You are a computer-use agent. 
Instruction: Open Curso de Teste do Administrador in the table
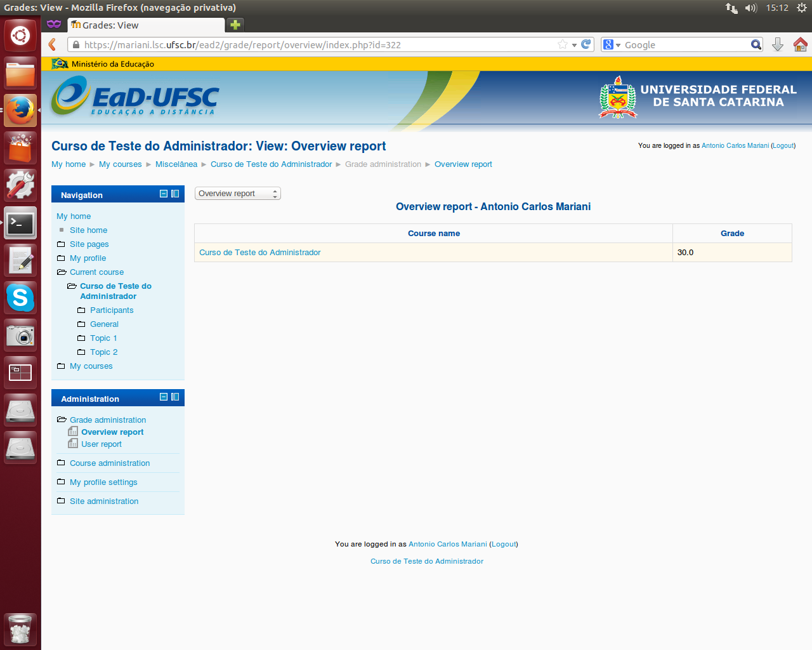(260, 252)
